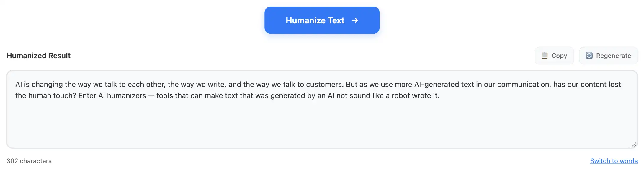This screenshot has height=172, width=644.
Task: Click the Copy button's text label
Action: point(559,56)
